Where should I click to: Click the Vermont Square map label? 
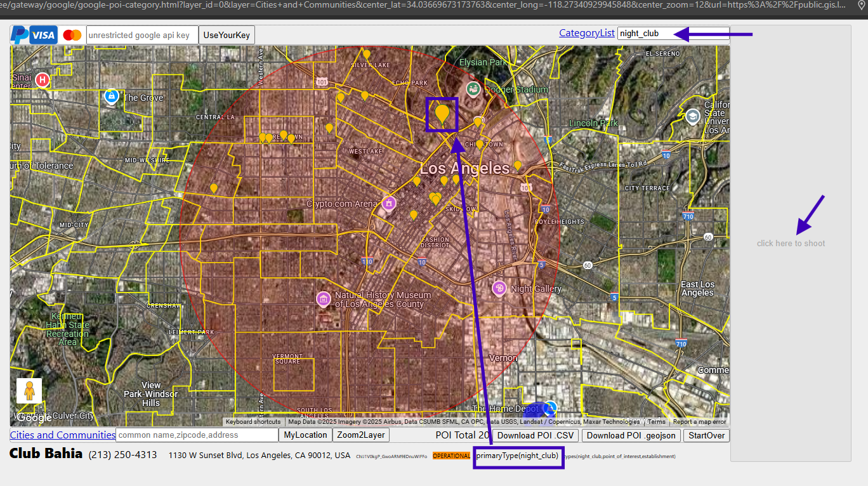click(286, 358)
